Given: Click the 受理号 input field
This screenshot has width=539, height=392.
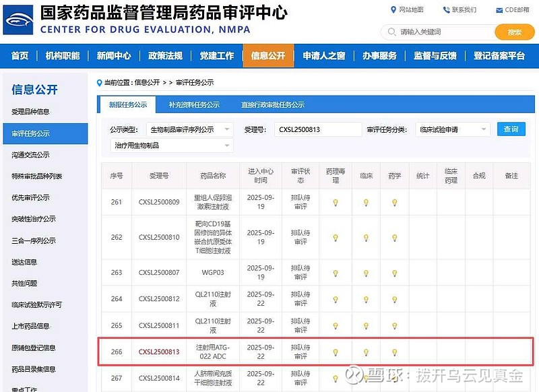Looking at the screenshot, I should [x=317, y=129].
